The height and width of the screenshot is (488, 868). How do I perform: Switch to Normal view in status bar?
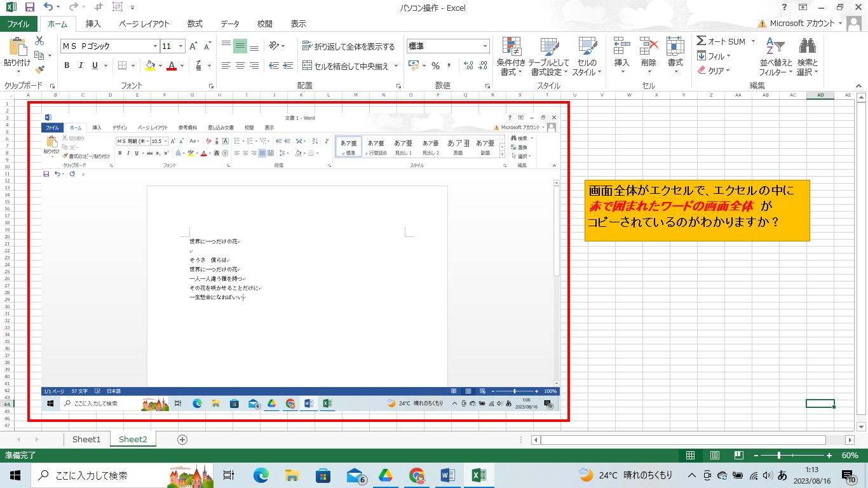click(x=691, y=456)
